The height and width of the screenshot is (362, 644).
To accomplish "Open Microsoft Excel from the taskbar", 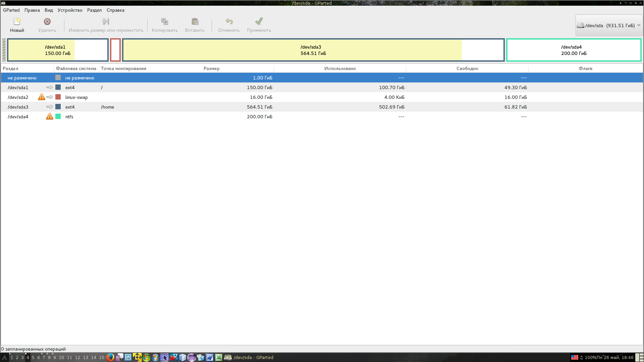I will (x=219, y=358).
